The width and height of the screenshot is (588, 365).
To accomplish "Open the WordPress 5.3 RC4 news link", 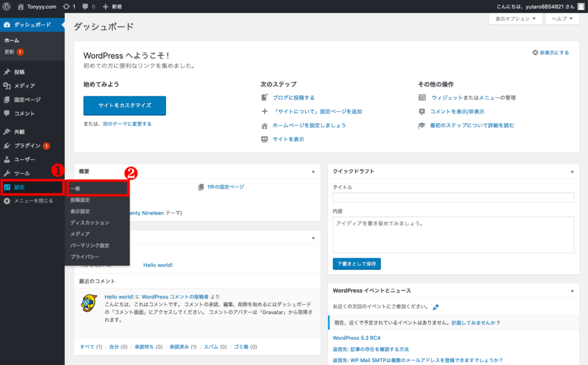I will (357, 338).
